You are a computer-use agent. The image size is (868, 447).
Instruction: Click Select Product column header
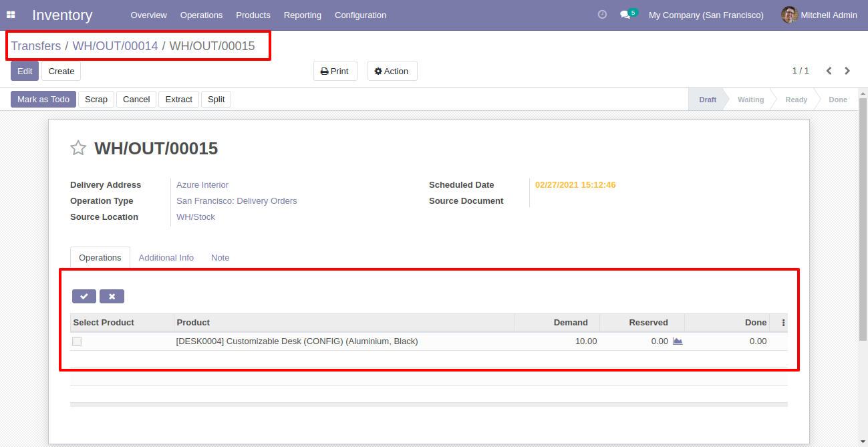[x=122, y=323]
